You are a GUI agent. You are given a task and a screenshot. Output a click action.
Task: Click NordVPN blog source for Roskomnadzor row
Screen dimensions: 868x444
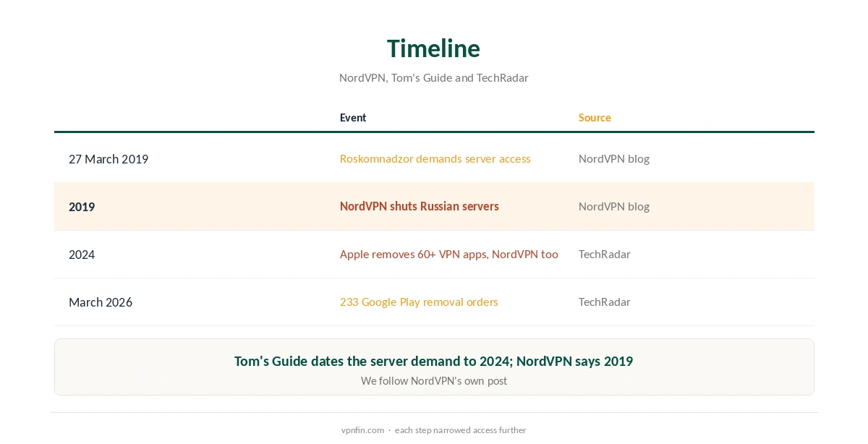click(x=614, y=159)
